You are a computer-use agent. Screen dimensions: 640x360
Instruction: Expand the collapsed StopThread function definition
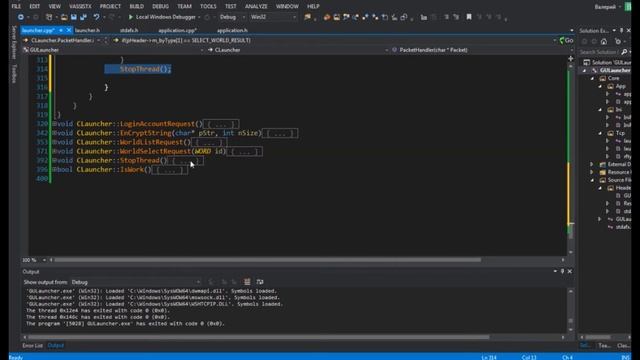click(x=55, y=160)
